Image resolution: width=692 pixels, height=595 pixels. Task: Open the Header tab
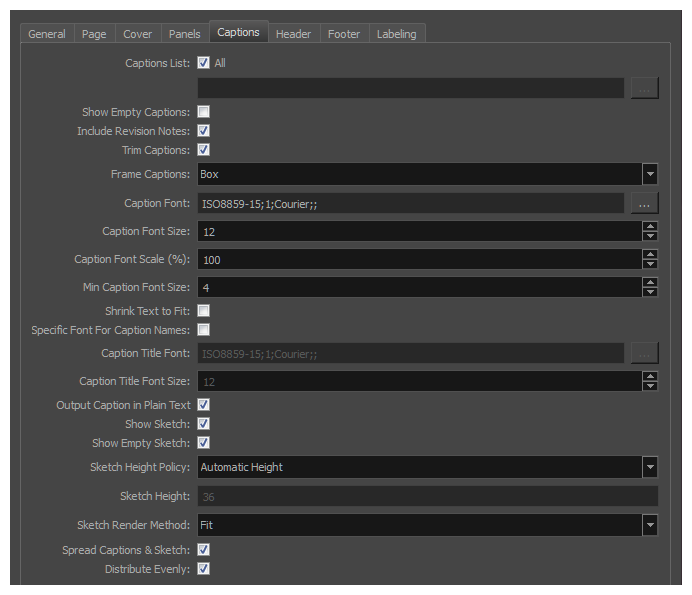pos(293,34)
